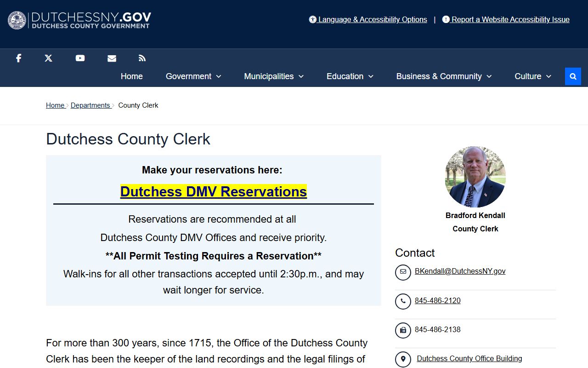Click the Dutchess County Clerk page heading
Viewport: 588px width, 368px height.
click(x=128, y=139)
